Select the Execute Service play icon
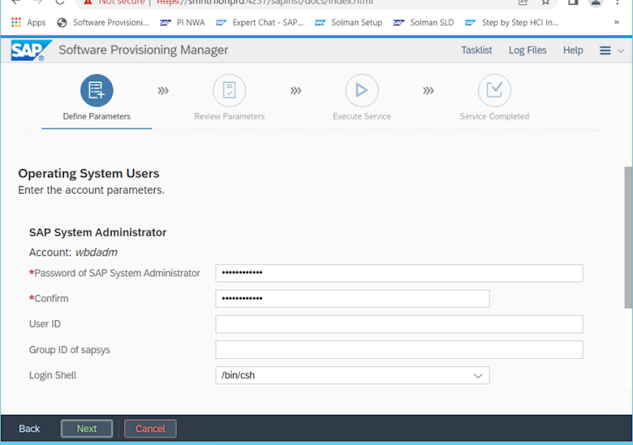 362,90
